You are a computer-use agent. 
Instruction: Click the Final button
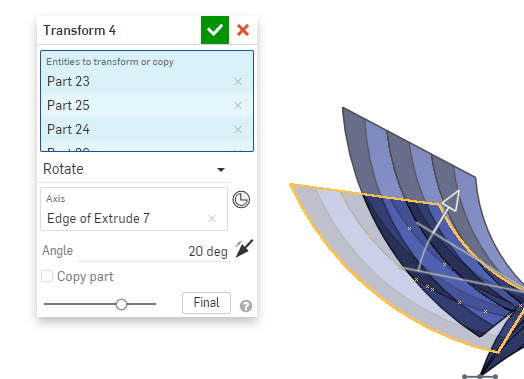click(x=206, y=303)
